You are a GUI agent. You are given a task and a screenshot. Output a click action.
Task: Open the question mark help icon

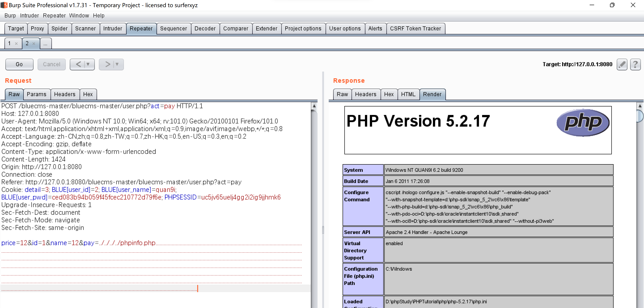coord(635,64)
